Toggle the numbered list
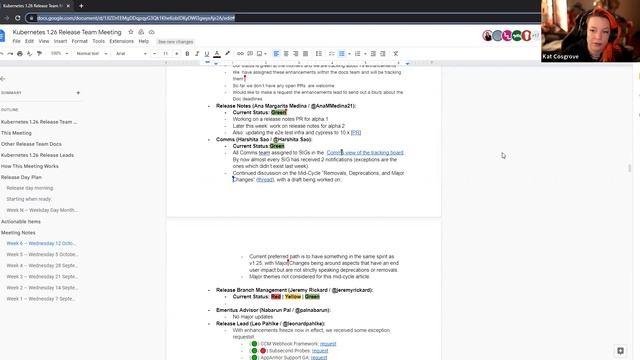The width and height of the screenshot is (640, 360). coord(358,53)
